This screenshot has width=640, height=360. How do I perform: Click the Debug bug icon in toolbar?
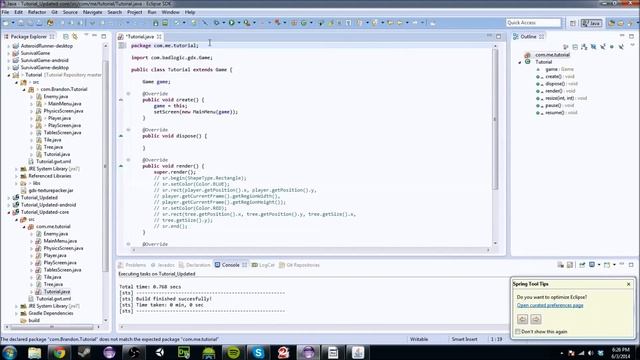pos(217,23)
